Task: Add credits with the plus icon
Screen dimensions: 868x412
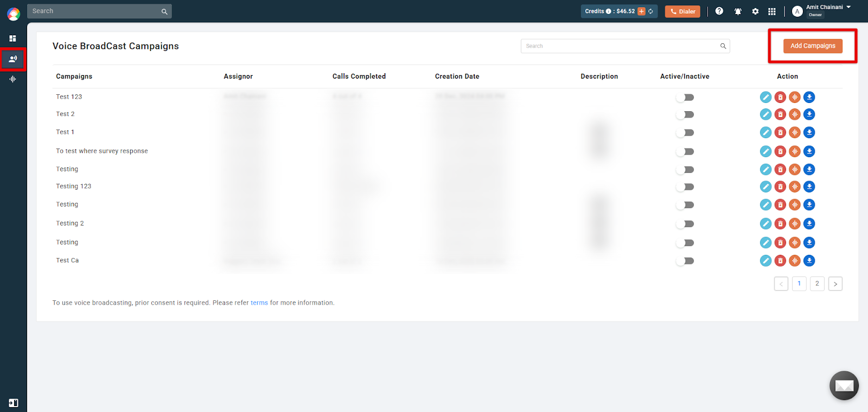Action: click(641, 11)
